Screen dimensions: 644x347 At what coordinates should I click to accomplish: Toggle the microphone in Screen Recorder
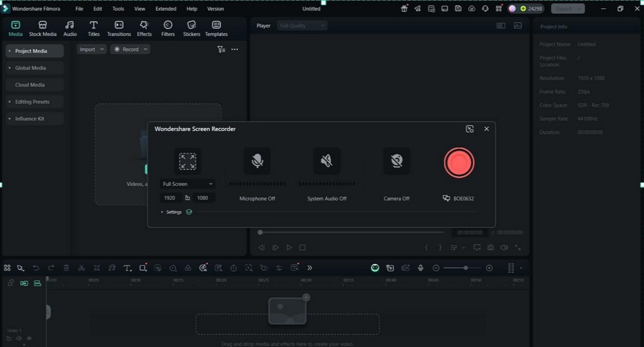(257, 161)
